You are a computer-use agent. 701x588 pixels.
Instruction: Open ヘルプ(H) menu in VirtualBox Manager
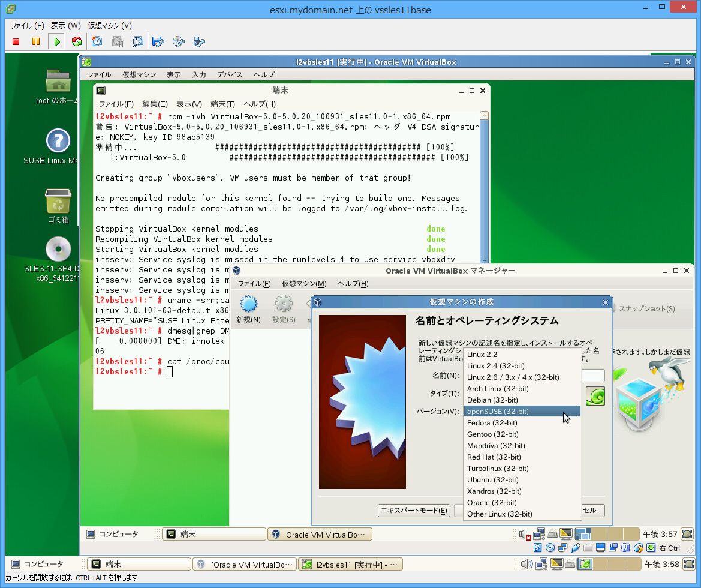point(353,284)
